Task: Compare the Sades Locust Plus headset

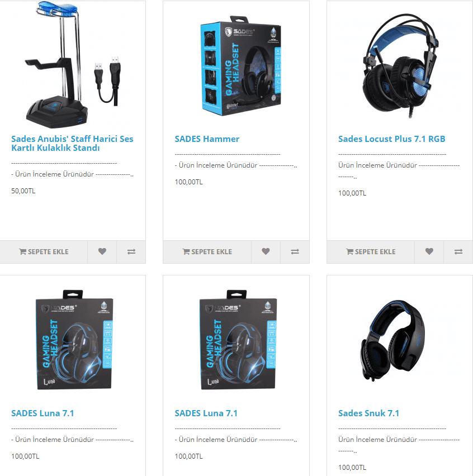Action: 458,251
